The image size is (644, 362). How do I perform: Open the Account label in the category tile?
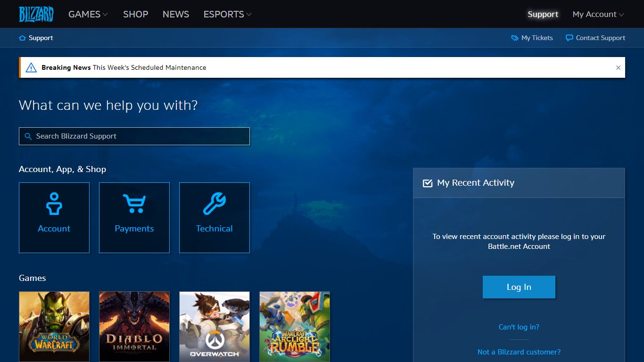click(54, 229)
